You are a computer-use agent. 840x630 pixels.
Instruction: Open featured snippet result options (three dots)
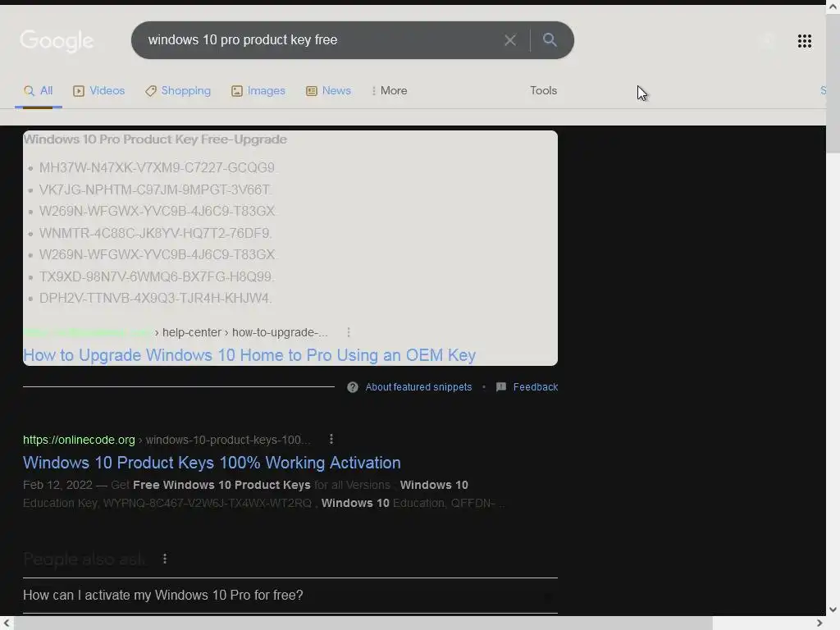coord(349,332)
